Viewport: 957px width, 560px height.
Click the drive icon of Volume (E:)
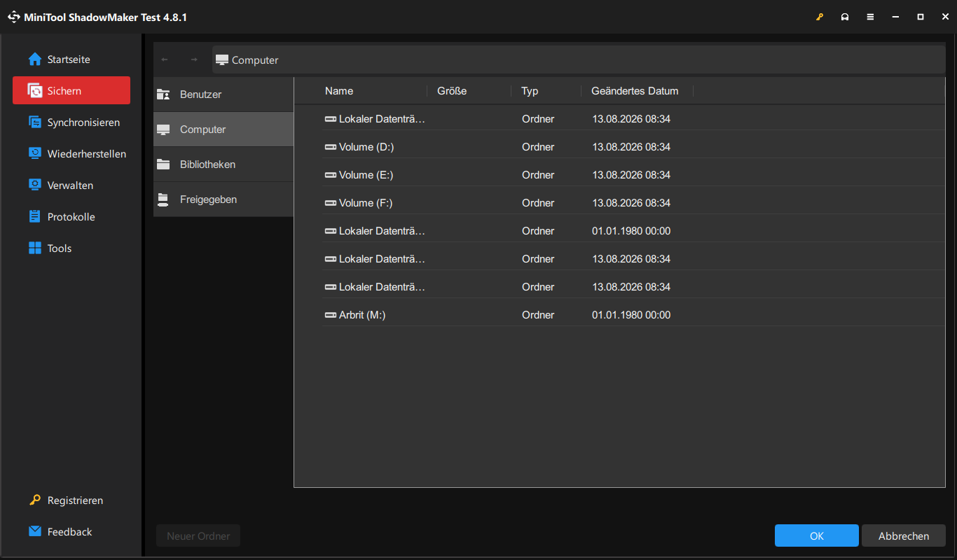pyautogui.click(x=331, y=175)
